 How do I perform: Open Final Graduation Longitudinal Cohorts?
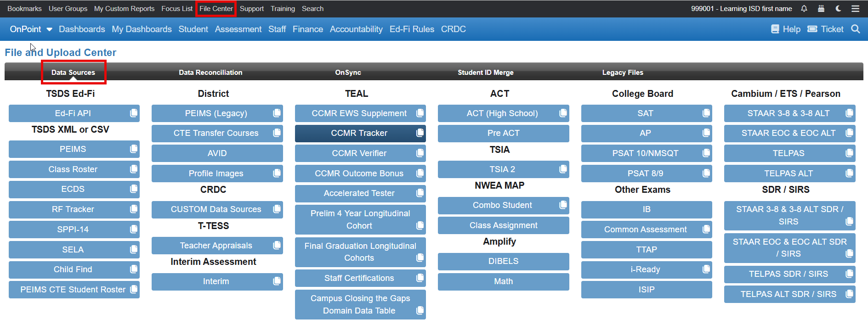pyautogui.click(x=360, y=252)
